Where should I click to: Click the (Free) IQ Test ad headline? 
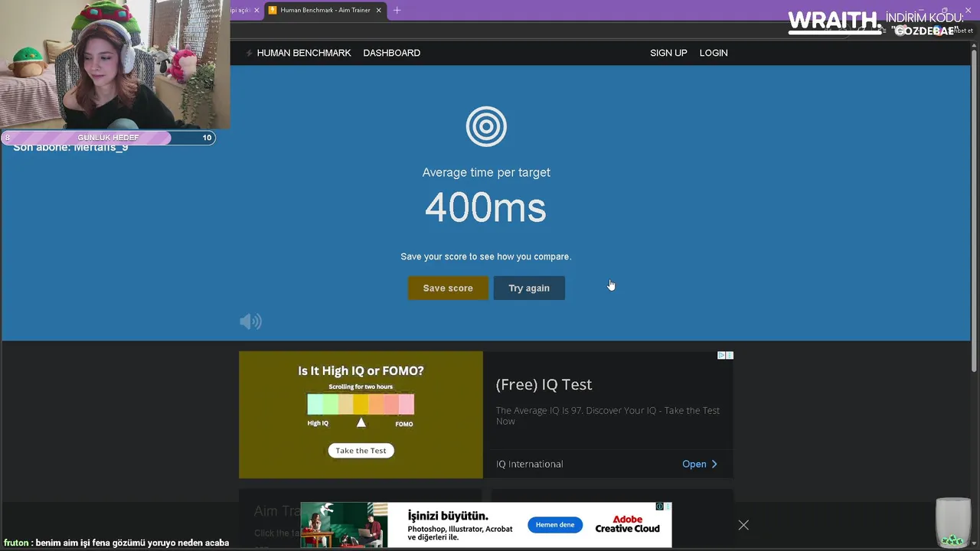coord(544,384)
